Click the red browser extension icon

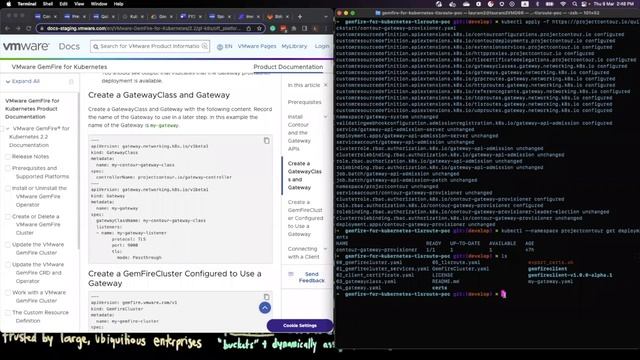(x=283, y=28)
